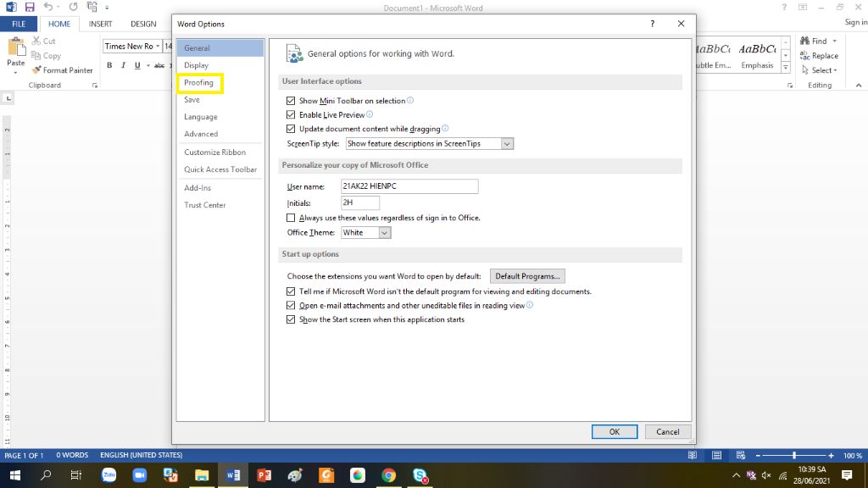Click the Initials input field
The height and width of the screenshot is (488, 868).
pyautogui.click(x=360, y=202)
